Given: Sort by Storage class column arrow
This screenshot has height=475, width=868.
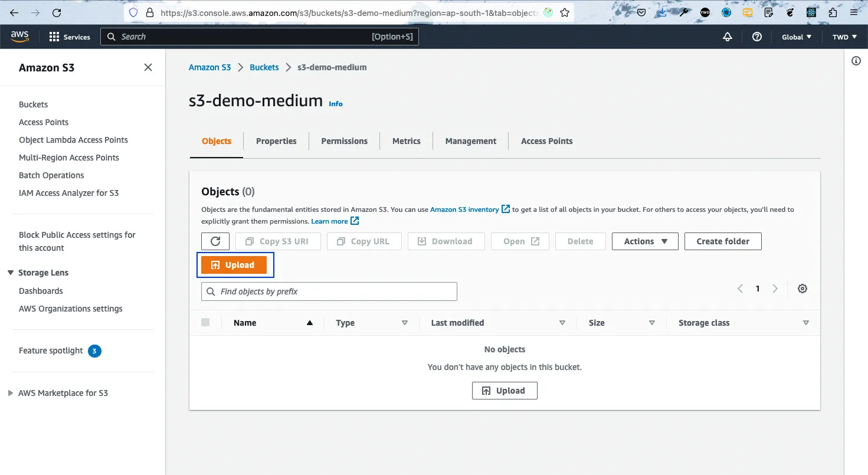Looking at the screenshot, I should pos(806,323).
